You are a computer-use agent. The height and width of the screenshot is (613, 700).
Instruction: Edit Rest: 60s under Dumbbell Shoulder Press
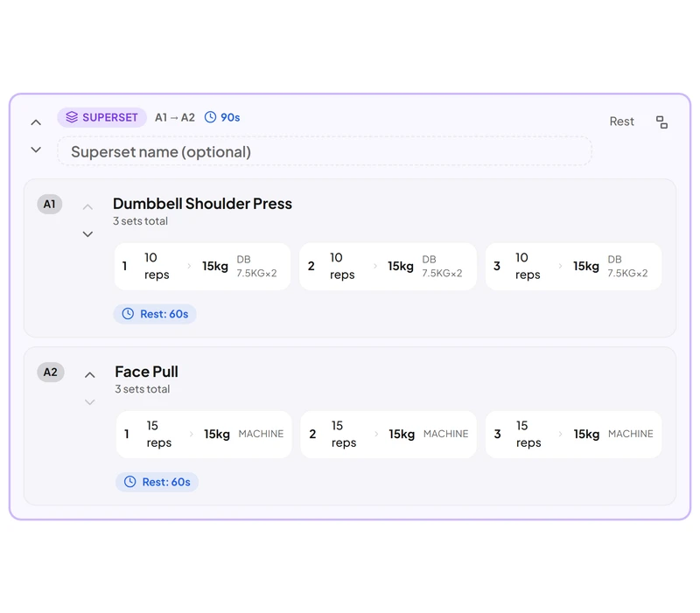click(x=155, y=314)
